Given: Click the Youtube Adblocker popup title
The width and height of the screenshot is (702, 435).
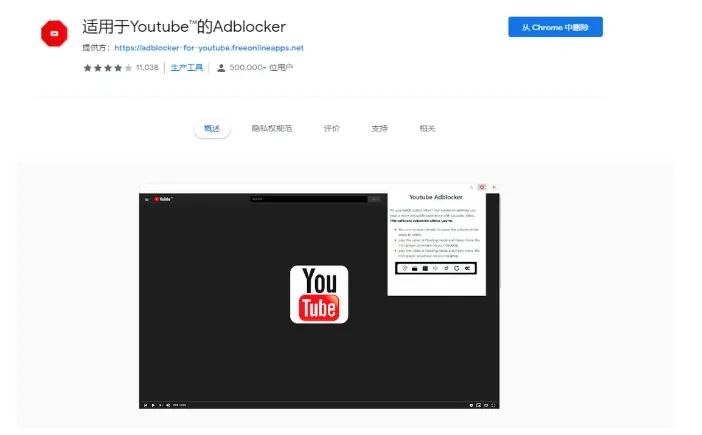Looking at the screenshot, I should (x=436, y=197).
